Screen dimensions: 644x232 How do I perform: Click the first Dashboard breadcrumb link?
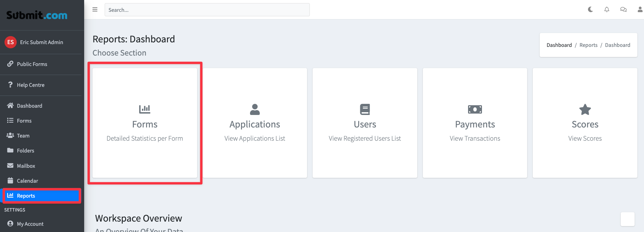click(x=559, y=45)
